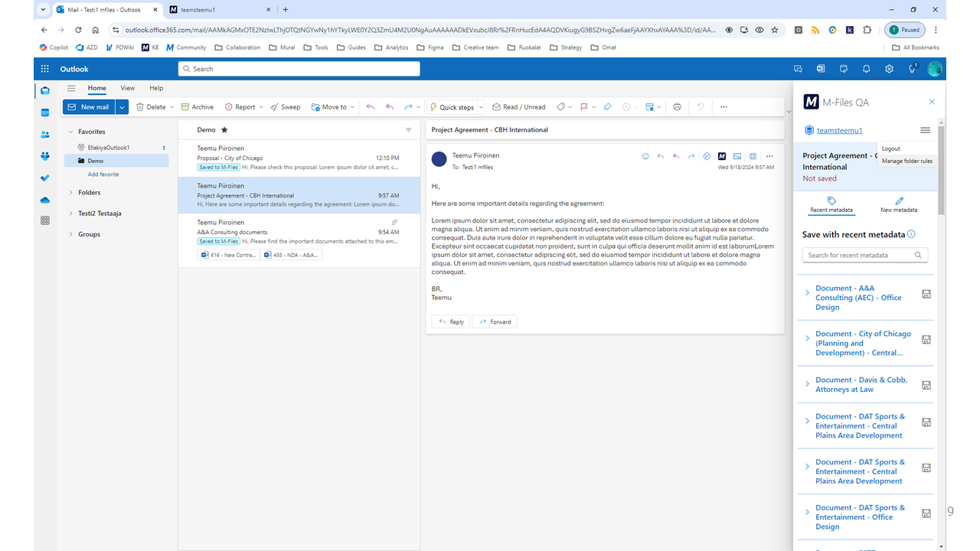Click the Add favorite link
Image resolution: width=980 pixels, height=551 pixels.
(103, 174)
